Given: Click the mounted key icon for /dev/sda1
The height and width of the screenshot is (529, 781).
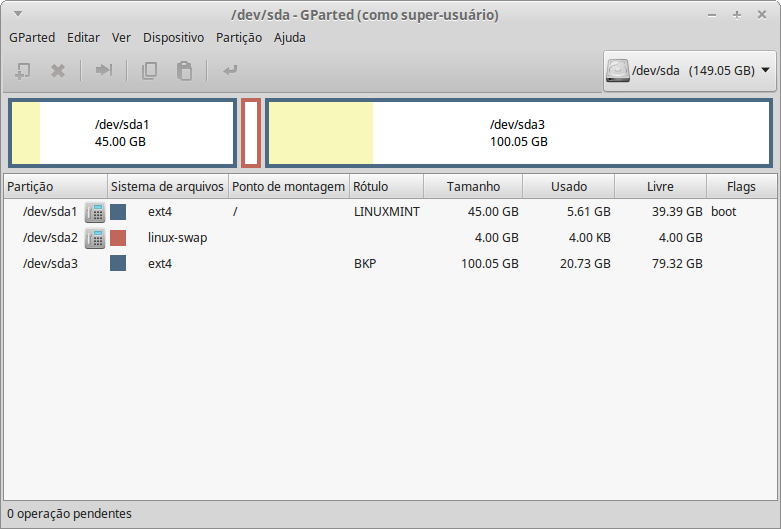Looking at the screenshot, I should (x=95, y=212).
